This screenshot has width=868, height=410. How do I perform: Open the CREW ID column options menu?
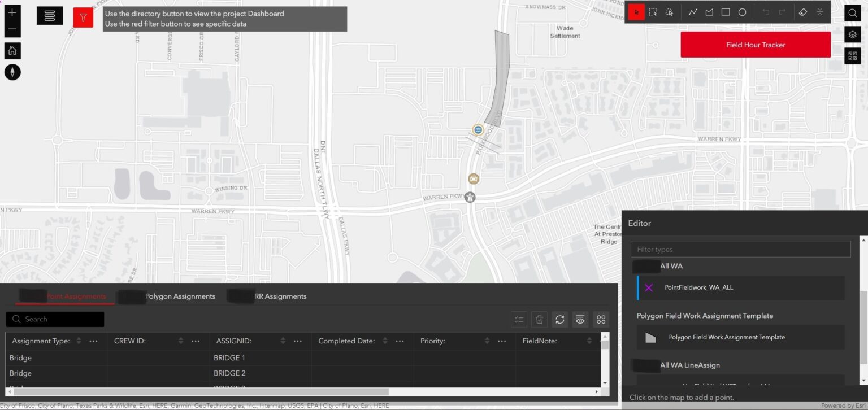tap(196, 341)
